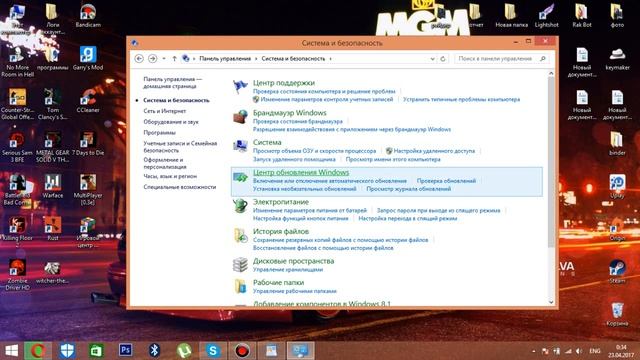Click the up-one-level arrow
The image size is (640, 360).
coord(174,59)
